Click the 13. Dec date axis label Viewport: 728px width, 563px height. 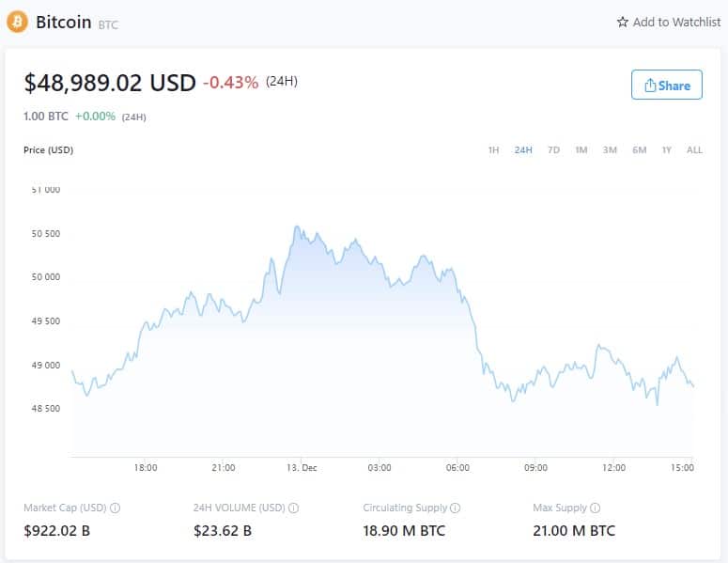pyautogui.click(x=302, y=468)
